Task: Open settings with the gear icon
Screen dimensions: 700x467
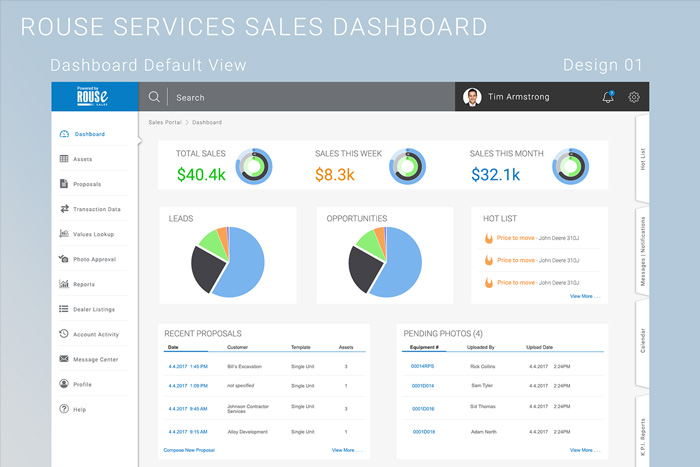Action: coord(634,97)
